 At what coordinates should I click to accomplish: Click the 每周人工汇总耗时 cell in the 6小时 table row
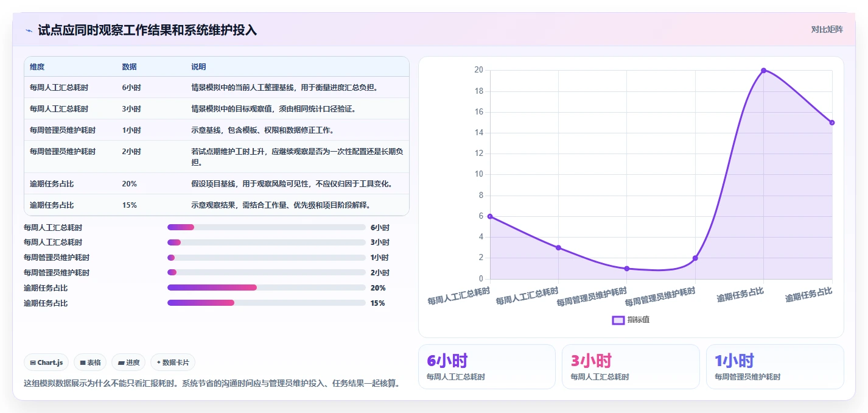(59, 88)
